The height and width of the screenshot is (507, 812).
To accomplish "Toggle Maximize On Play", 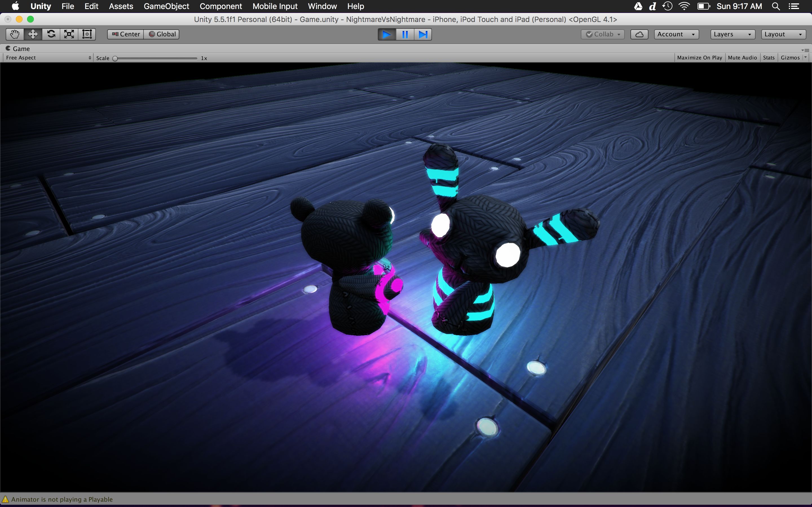I will pos(699,58).
